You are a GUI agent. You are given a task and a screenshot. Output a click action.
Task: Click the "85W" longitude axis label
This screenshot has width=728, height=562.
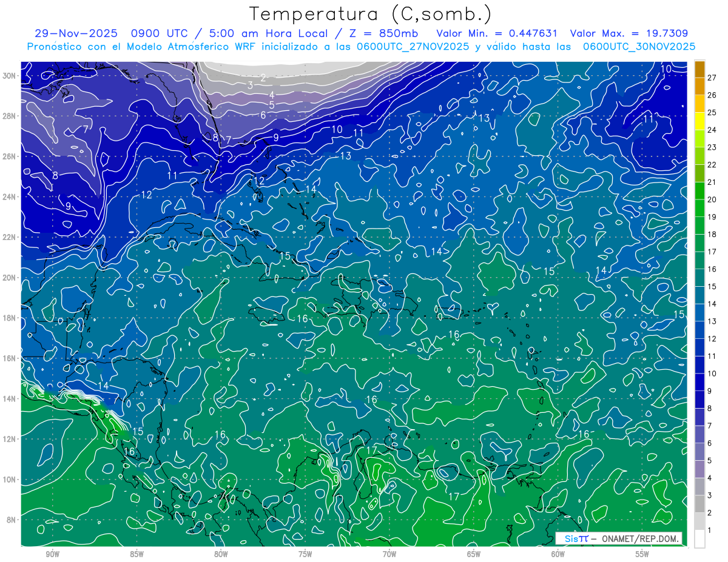click(137, 554)
